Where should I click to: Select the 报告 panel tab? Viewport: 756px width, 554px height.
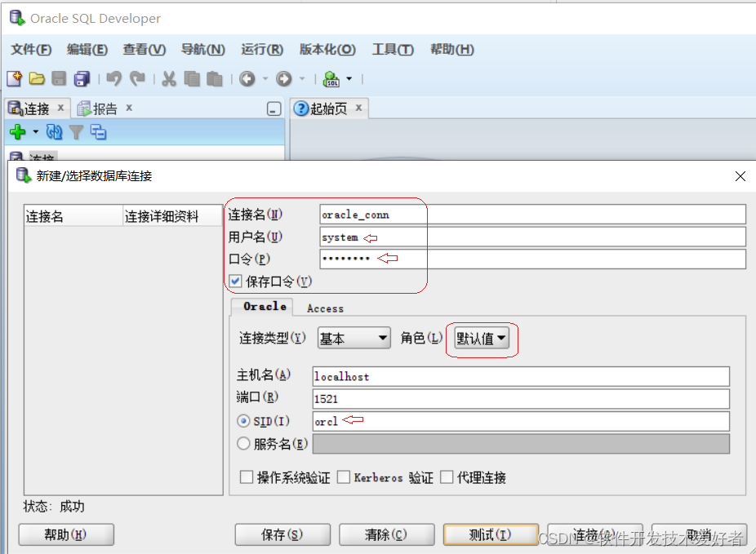pyautogui.click(x=105, y=109)
